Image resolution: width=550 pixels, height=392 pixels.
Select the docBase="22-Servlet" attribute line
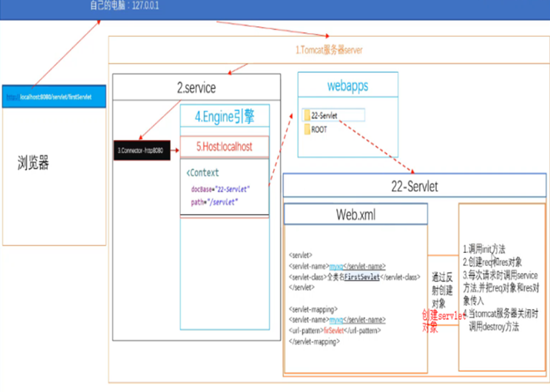click(220, 189)
